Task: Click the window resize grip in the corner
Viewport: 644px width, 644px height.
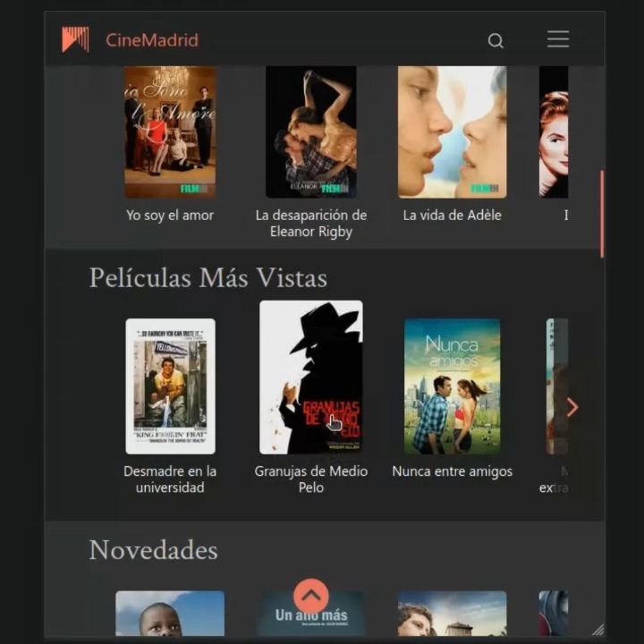Action: pyautogui.click(x=598, y=630)
